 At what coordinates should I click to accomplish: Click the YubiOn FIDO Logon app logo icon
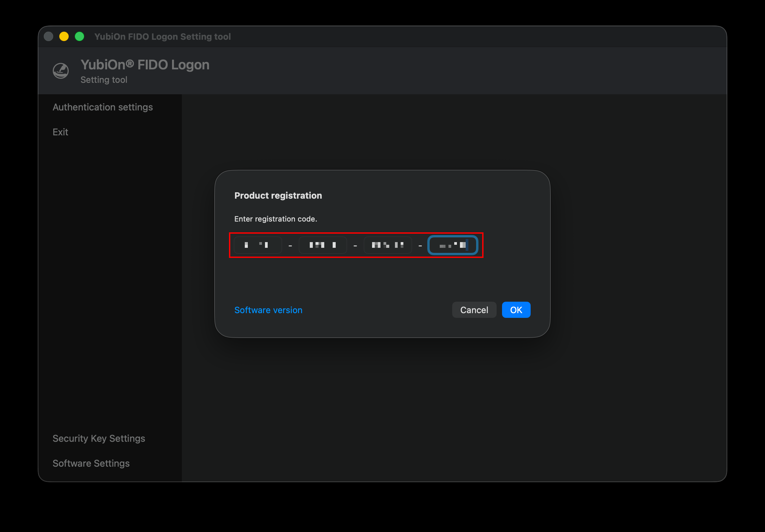[x=61, y=71]
